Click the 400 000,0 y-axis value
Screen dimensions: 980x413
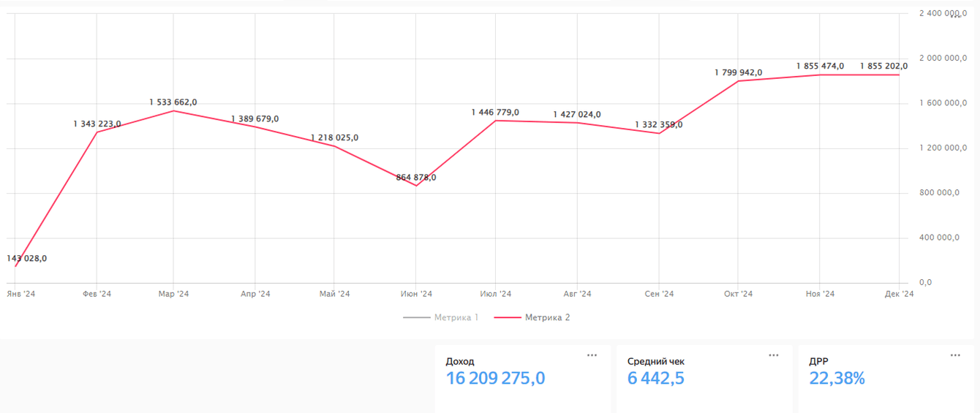pos(939,238)
